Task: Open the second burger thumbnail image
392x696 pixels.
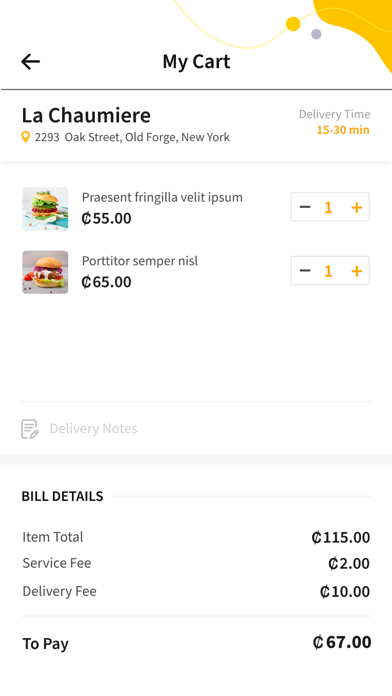Action: click(45, 272)
